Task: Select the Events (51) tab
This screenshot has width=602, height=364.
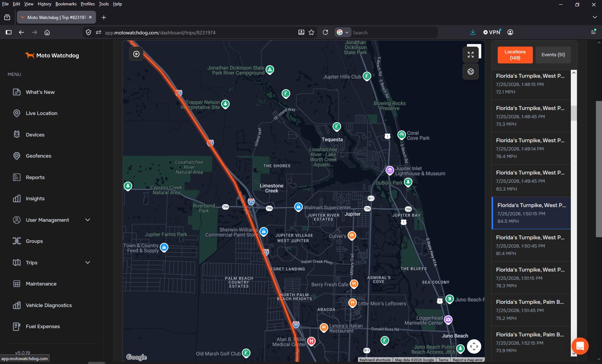Action: (x=553, y=55)
